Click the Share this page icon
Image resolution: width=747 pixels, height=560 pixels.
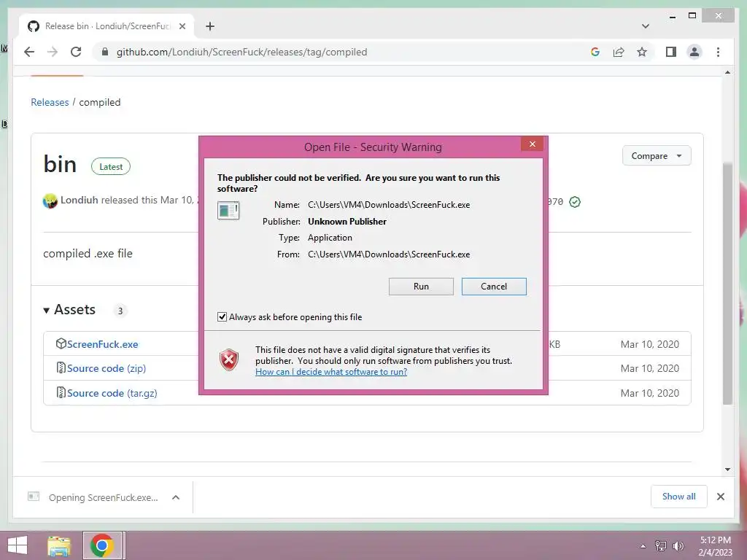[x=619, y=52]
